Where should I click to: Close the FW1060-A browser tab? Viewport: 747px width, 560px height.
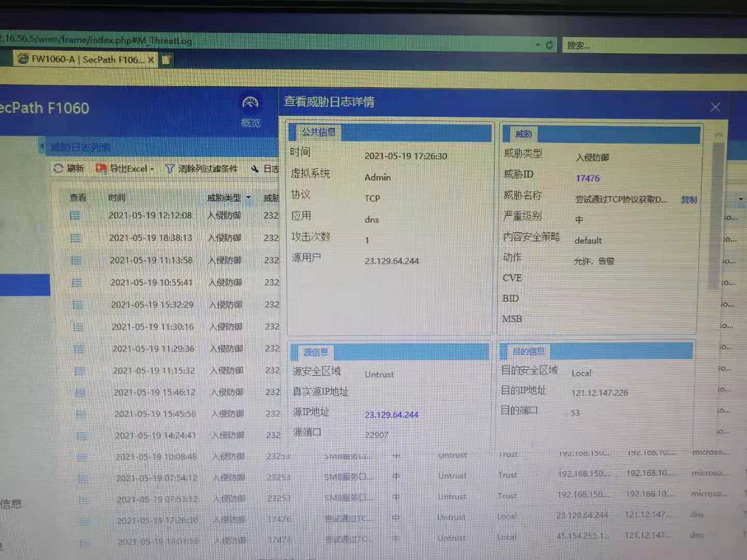150,60
